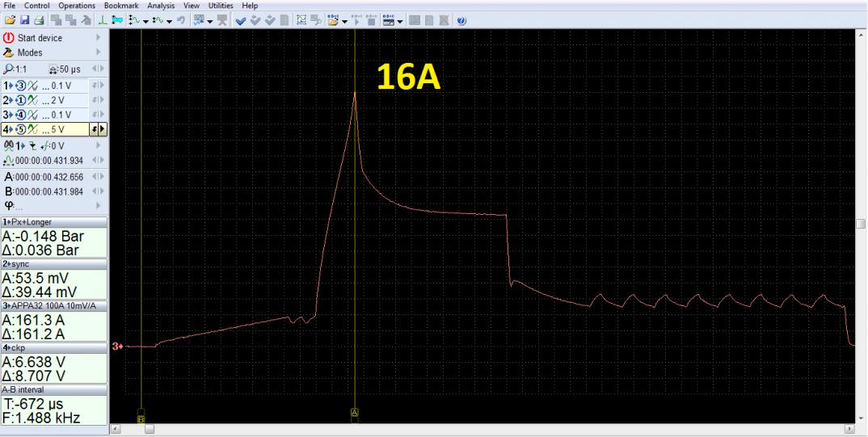Click the blue checkmark toolbar icon
The image size is (868, 437).
(x=240, y=20)
